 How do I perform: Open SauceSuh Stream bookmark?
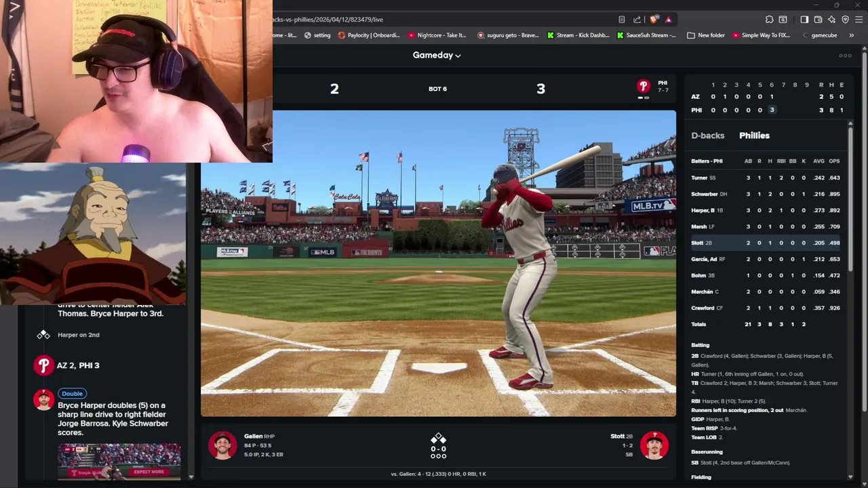646,35
